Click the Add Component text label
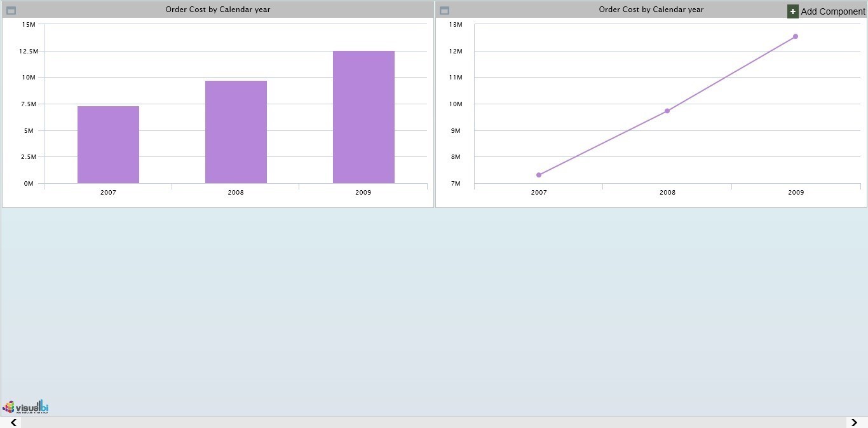868x428 pixels. [832, 11]
